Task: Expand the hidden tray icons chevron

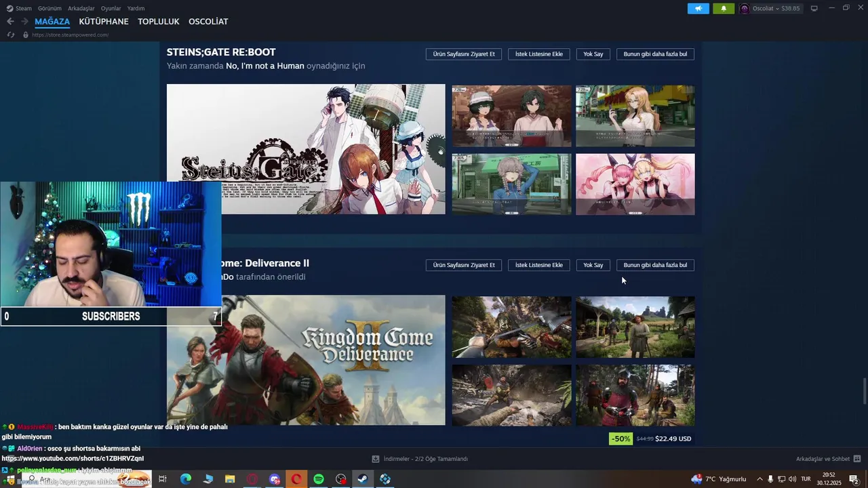Action: (759, 479)
